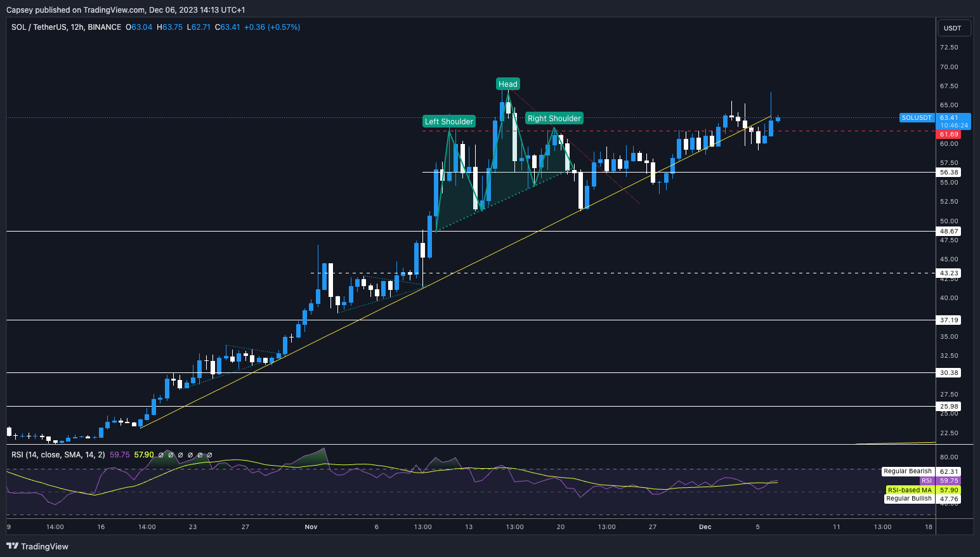The height and width of the screenshot is (557, 980).
Task: Click the Capsey published on TradingView.com header
Action: (126, 10)
